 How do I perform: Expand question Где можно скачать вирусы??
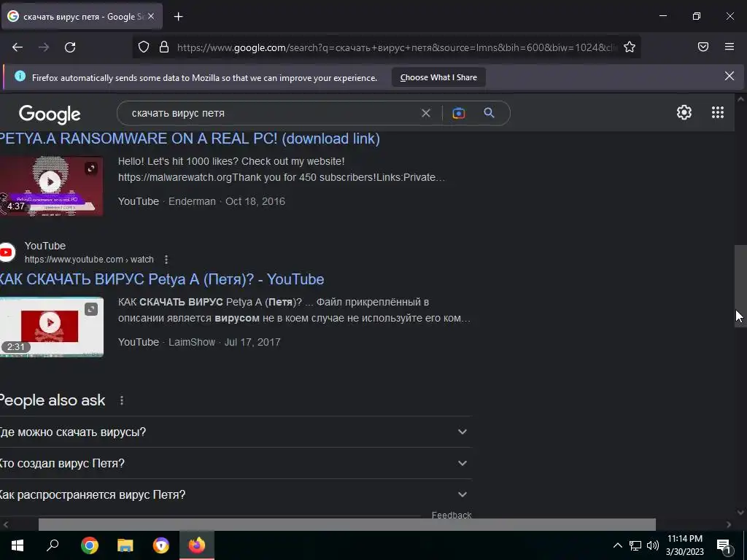(236, 432)
